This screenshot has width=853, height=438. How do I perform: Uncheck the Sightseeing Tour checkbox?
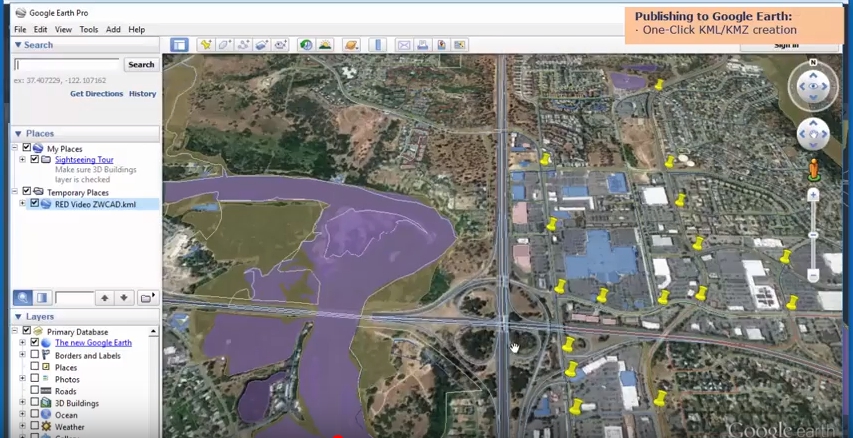click(35, 159)
